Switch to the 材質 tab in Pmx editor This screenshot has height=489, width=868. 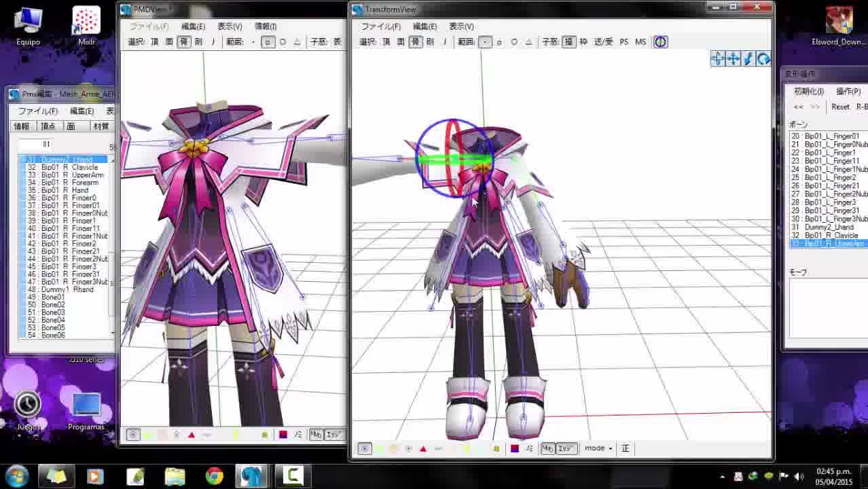pyautogui.click(x=101, y=126)
